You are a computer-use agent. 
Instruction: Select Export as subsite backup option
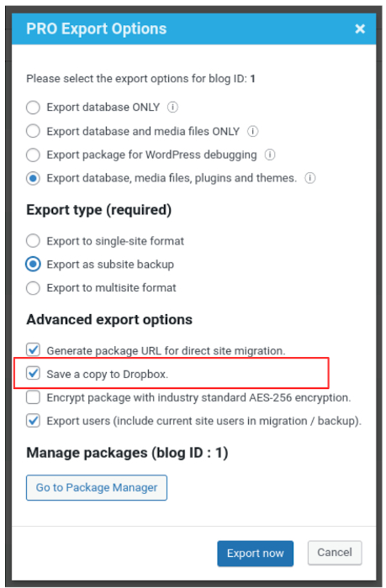[x=33, y=265]
